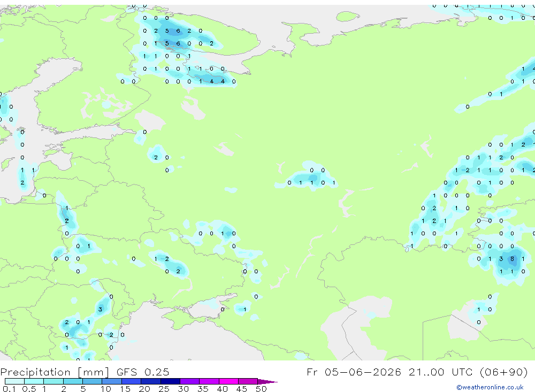This screenshot has height=392, width=535.
Task: Click the legend label '0.5'
Action: pos(29,389)
